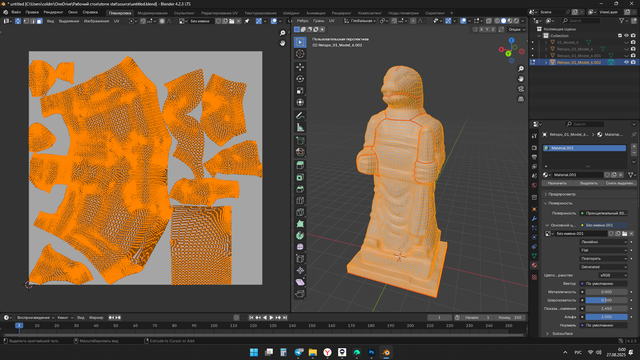Activate the Transform tool in viewport toolbar
The image size is (640, 360).
point(300,102)
